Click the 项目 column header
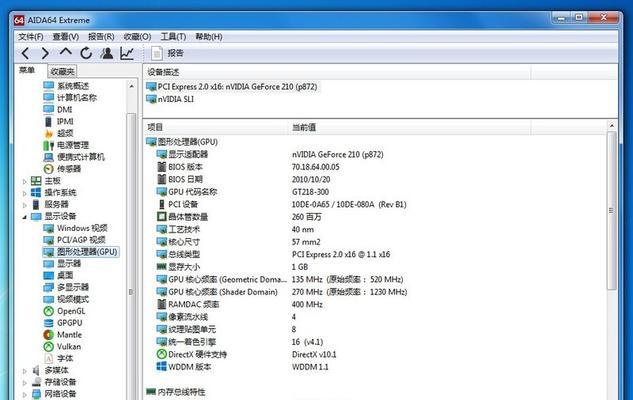Viewport: 633px width, 400px height. pos(216,128)
